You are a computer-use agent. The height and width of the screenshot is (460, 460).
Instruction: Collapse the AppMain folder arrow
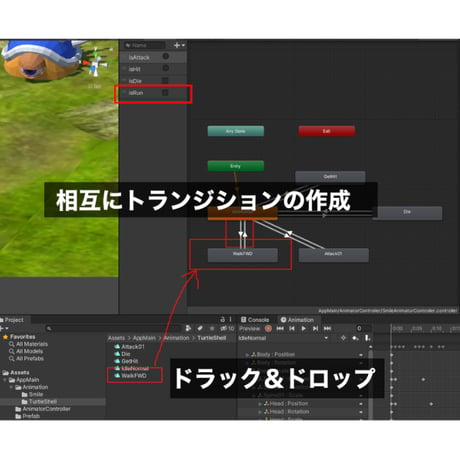(5, 380)
